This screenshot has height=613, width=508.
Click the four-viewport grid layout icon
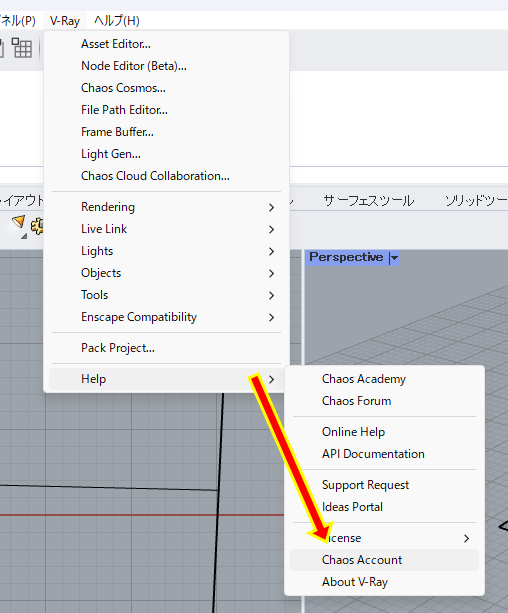[x=22, y=48]
